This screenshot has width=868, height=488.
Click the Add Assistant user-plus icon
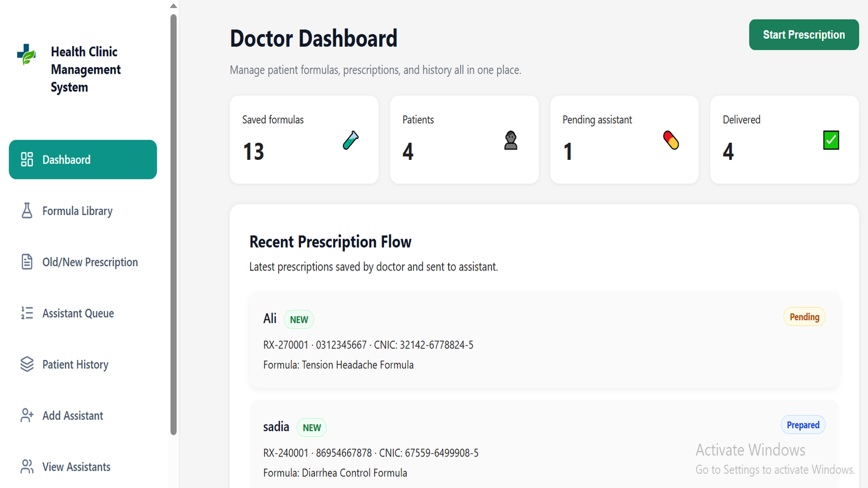pyautogui.click(x=27, y=415)
